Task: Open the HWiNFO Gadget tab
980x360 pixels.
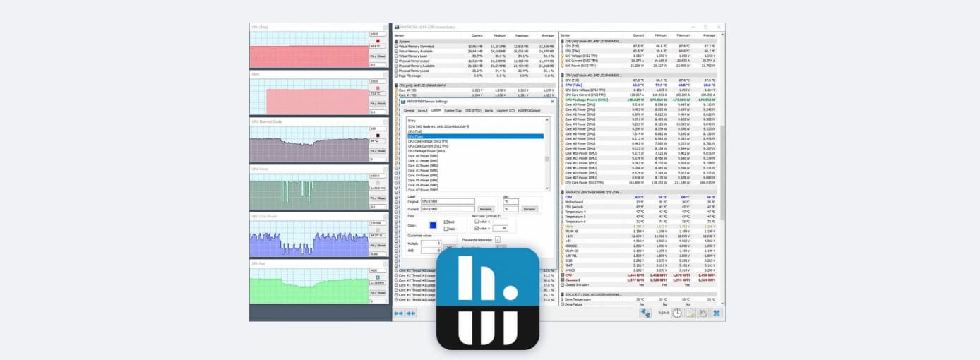Action: pos(529,111)
